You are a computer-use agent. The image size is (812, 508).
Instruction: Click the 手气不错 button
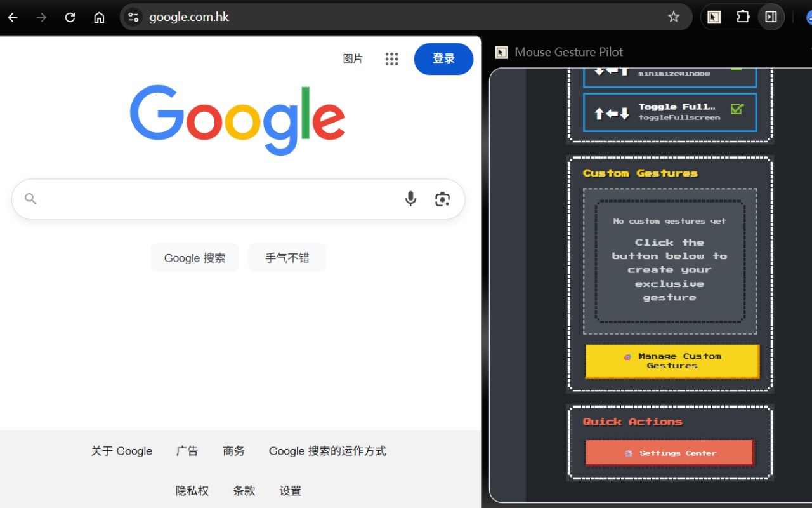[287, 258]
